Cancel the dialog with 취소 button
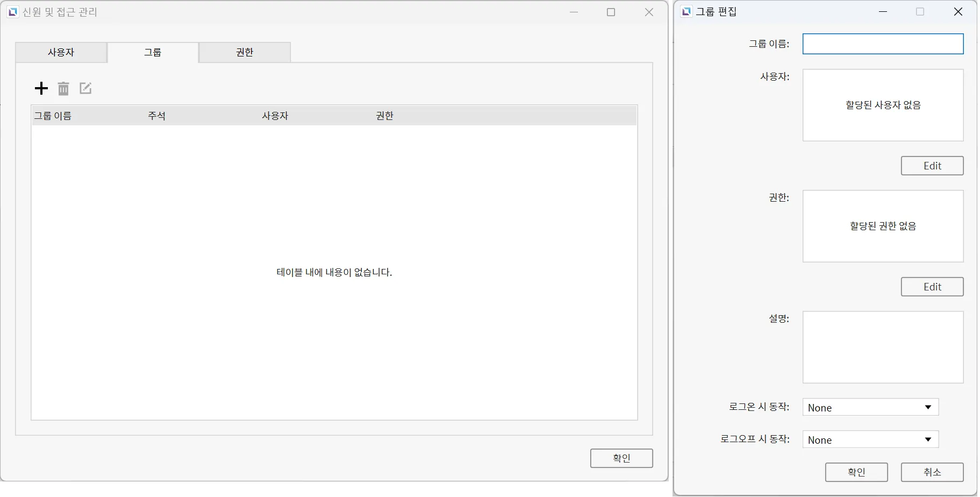Image resolution: width=980 pixels, height=497 pixels. point(932,472)
